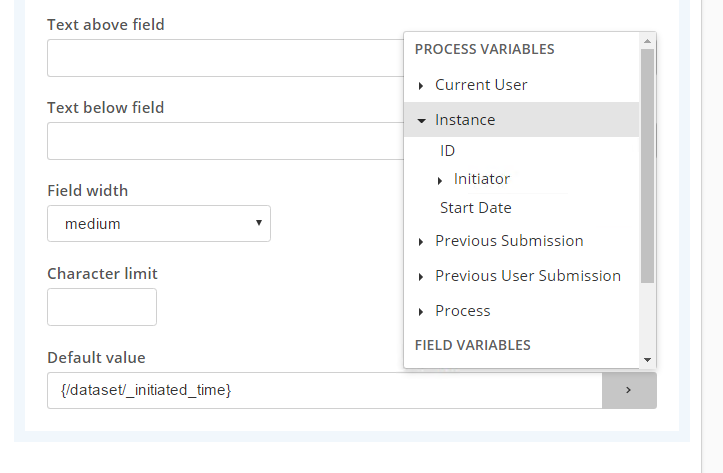Image resolution: width=723 pixels, height=473 pixels.
Task: Focus the Text below field input
Action: click(225, 141)
